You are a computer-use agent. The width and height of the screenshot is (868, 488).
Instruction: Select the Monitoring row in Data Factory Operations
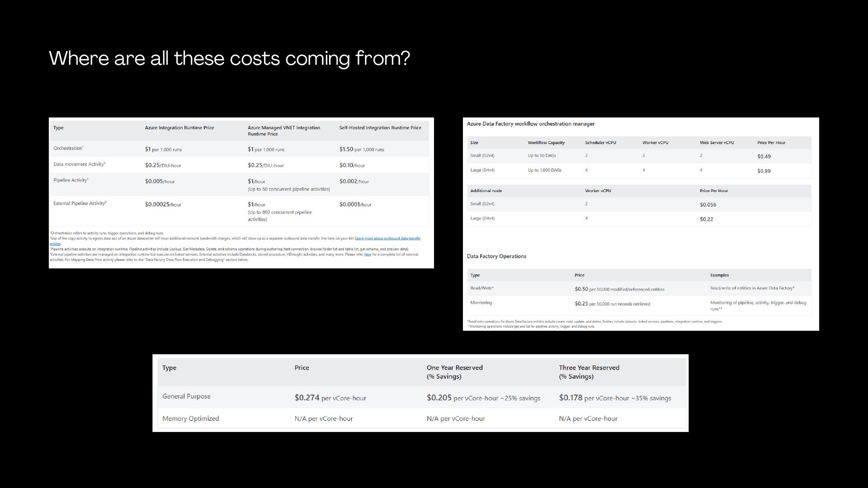point(481,303)
